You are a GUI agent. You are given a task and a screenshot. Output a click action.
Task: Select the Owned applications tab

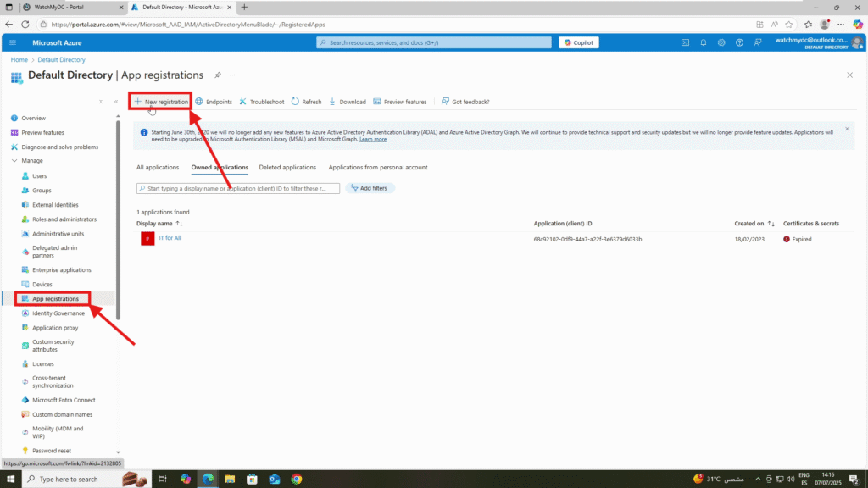point(220,167)
